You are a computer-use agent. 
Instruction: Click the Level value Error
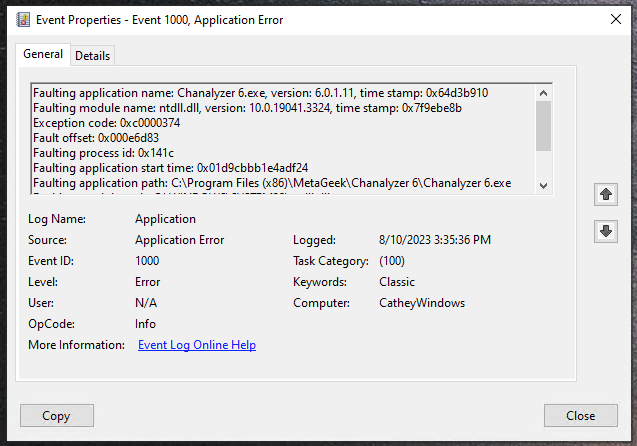pyautogui.click(x=147, y=282)
